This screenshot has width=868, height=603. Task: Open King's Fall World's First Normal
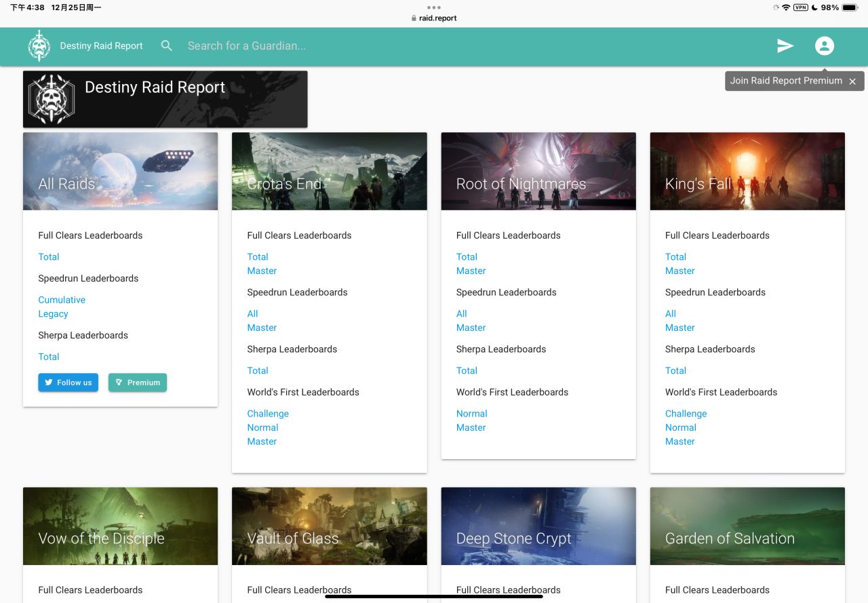pyautogui.click(x=680, y=427)
